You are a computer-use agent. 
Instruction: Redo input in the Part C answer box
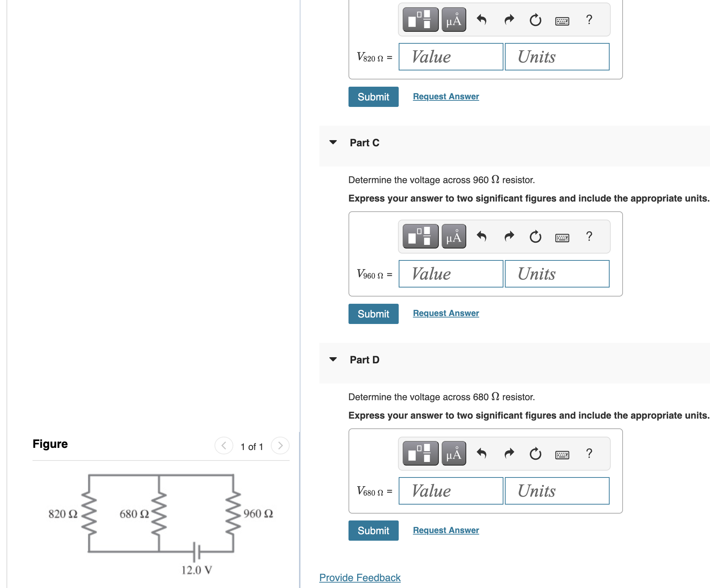[509, 237]
